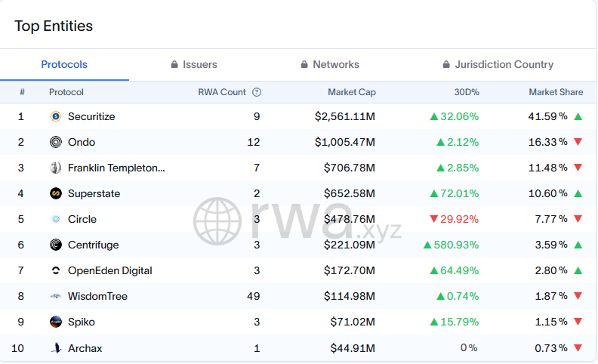Click Superstate 30D change 72.01%
598x364 pixels.
(454, 193)
